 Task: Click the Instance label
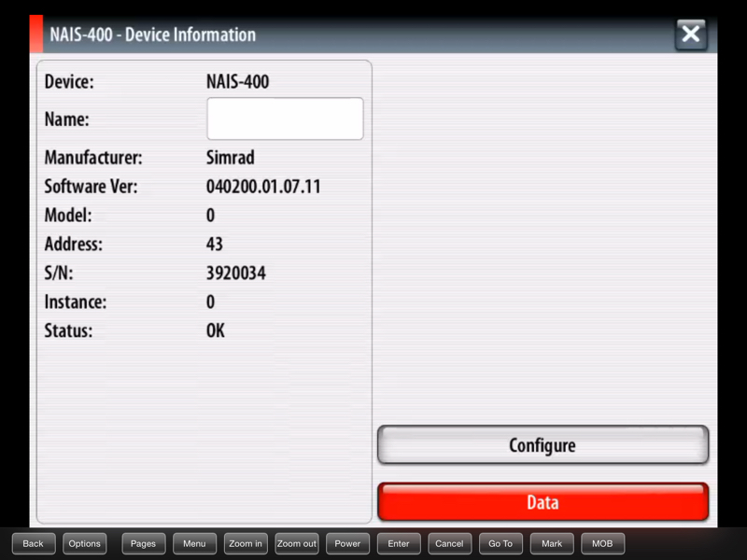click(76, 301)
